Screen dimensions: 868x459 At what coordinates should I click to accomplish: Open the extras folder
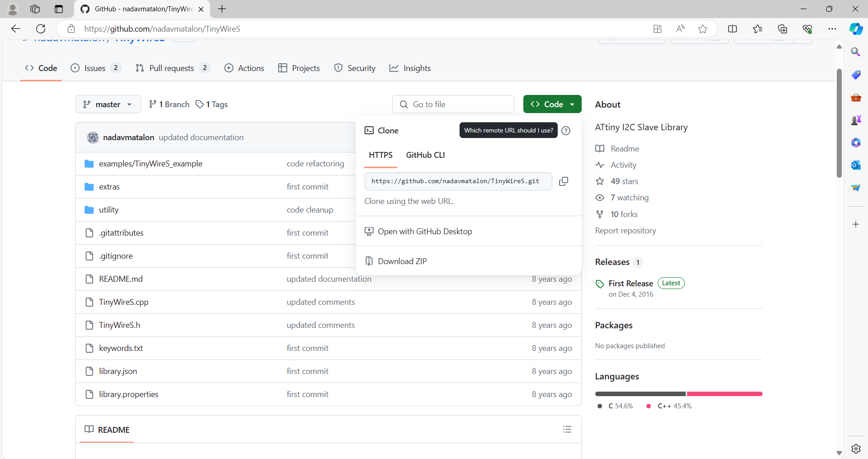click(109, 187)
